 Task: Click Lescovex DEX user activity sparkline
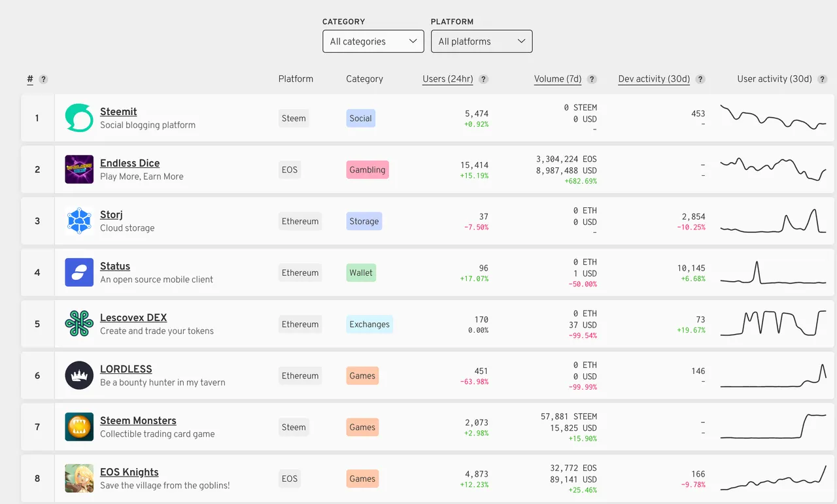pos(774,324)
